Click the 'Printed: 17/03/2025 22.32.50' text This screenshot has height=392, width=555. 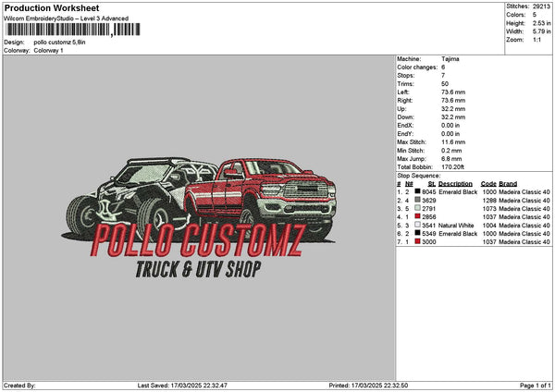coord(368,386)
